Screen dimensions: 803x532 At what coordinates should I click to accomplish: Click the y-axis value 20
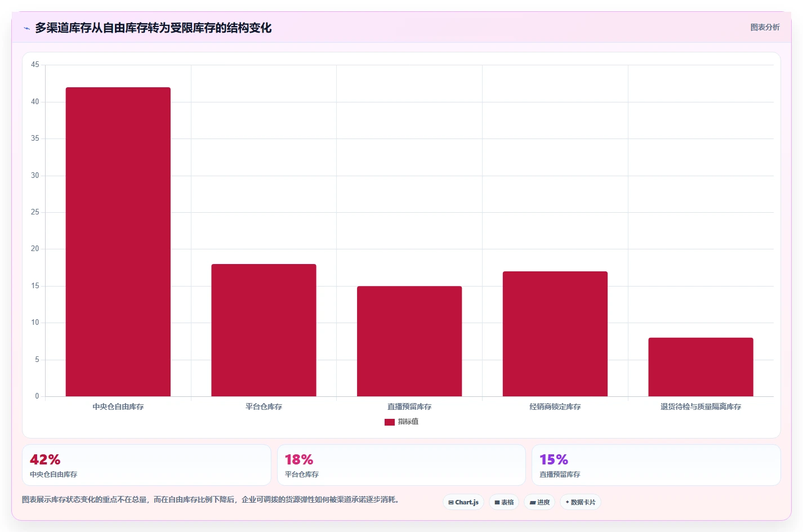[35, 249]
